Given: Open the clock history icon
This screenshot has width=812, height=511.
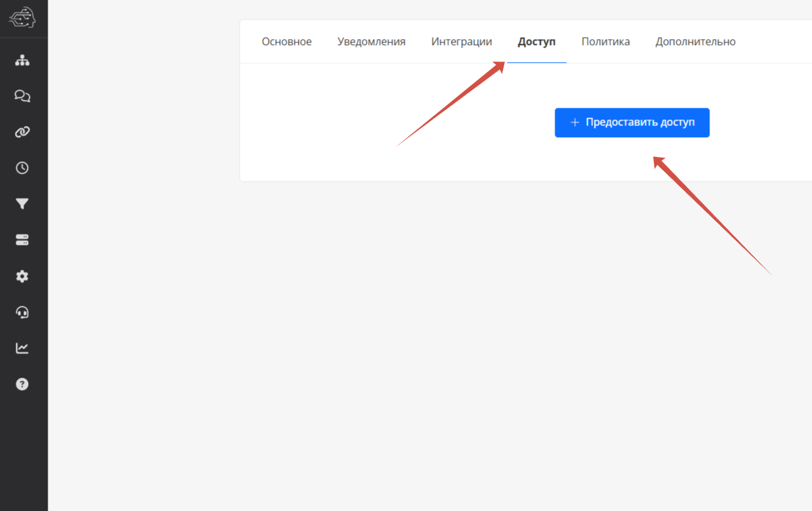Looking at the screenshot, I should tap(22, 168).
